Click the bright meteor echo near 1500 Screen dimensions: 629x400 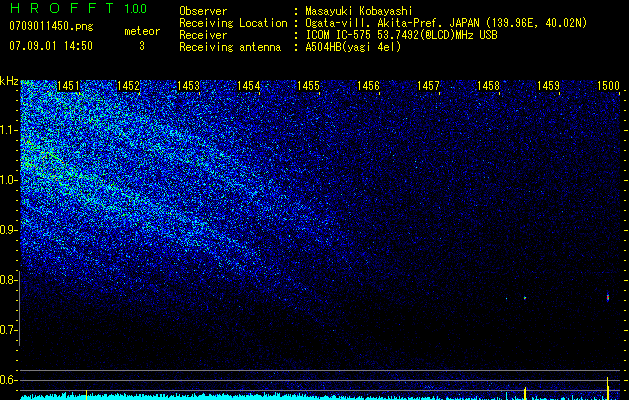pyautogui.click(x=608, y=297)
